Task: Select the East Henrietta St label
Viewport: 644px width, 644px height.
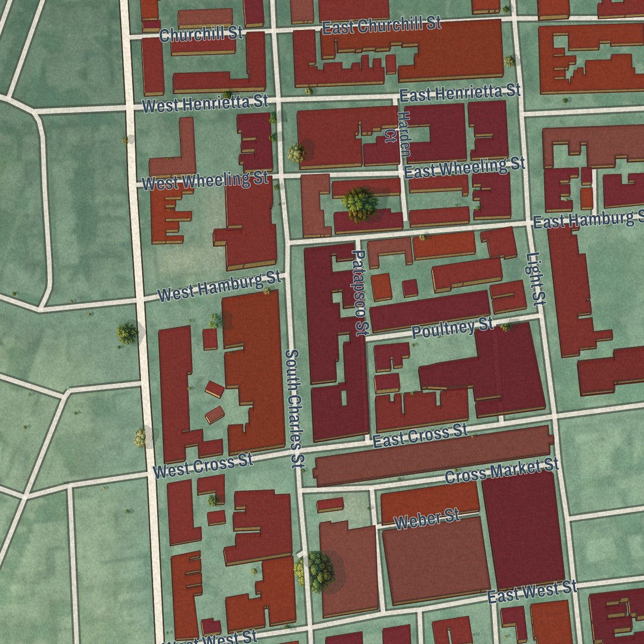Action: coord(460,92)
